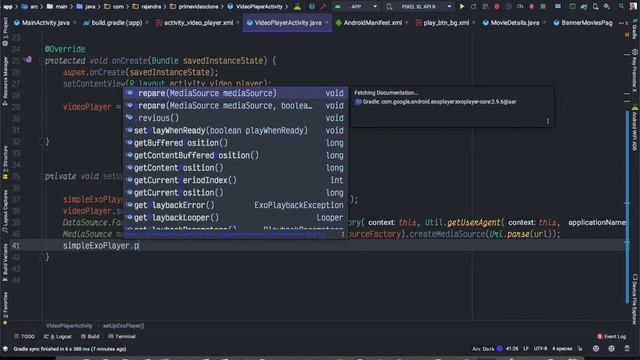Switch to activity_video_player.xml tab

pyautogui.click(x=198, y=23)
